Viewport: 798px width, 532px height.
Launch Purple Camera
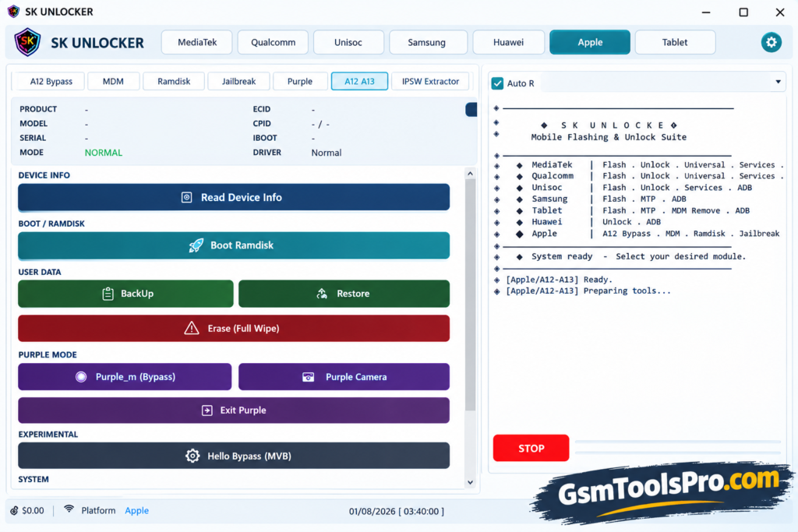click(344, 377)
